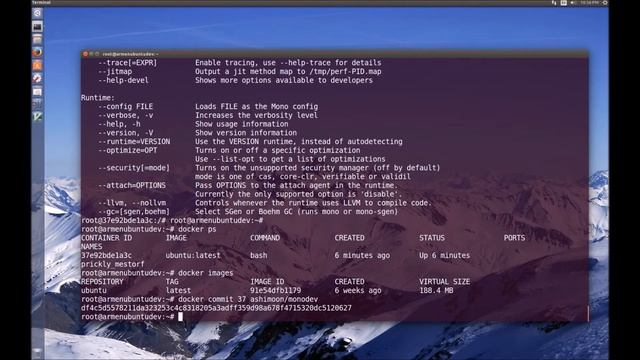The image size is (640, 360).
Task: Click the 'COMMAND' column header
Action: [265, 238]
